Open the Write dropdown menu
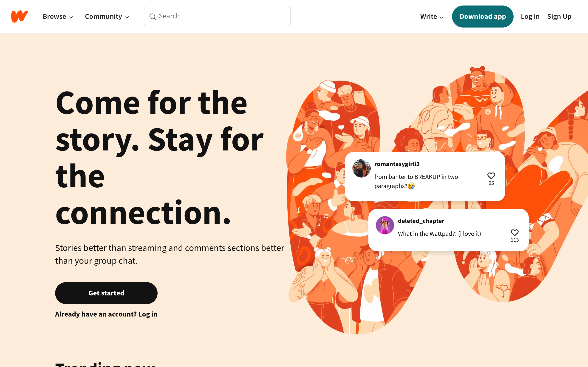This screenshot has width=588, height=367. 432,17
